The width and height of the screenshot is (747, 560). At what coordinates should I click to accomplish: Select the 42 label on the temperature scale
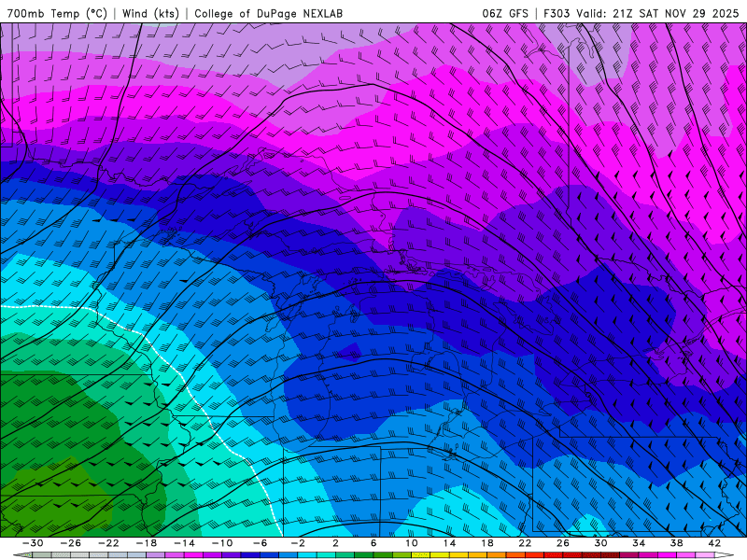click(x=714, y=543)
